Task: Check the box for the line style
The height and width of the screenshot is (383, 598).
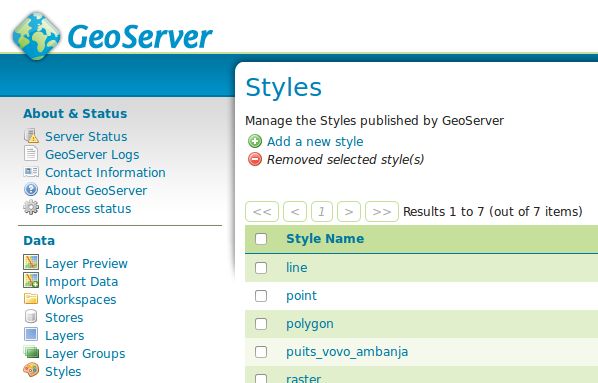Action: 261,268
